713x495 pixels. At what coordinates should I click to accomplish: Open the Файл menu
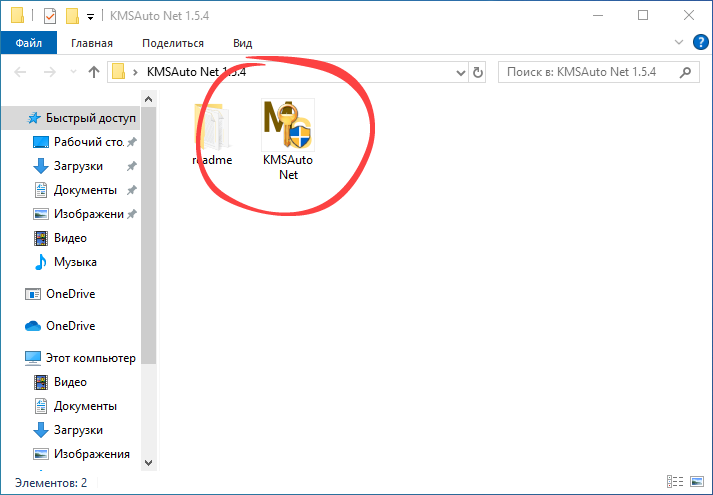(x=28, y=43)
